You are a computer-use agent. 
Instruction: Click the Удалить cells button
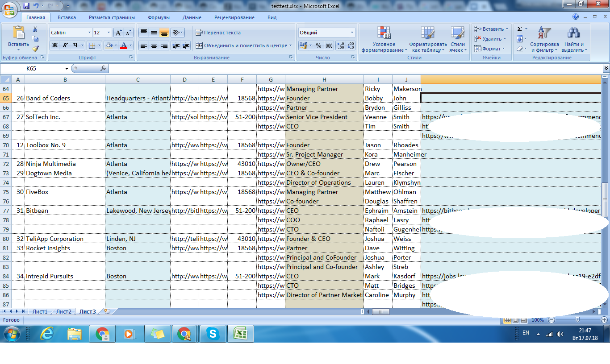pos(489,39)
